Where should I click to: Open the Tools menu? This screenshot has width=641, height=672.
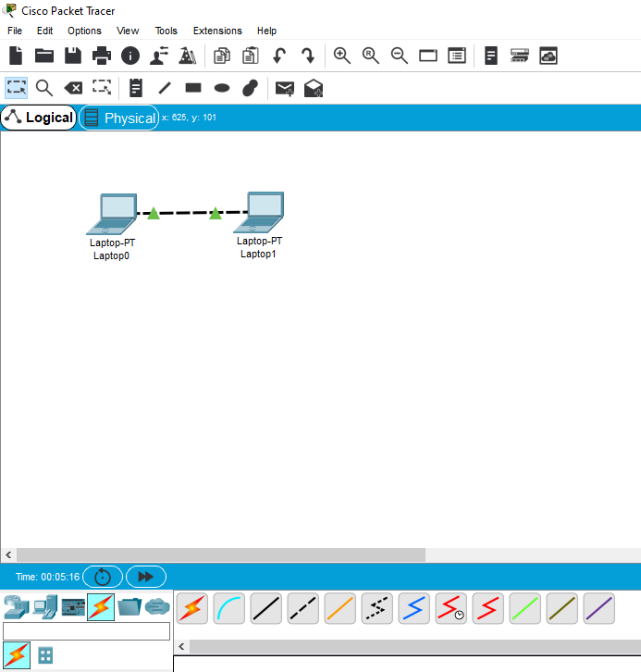click(x=166, y=31)
